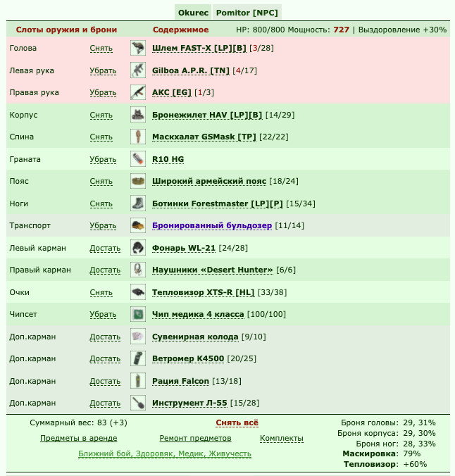Click the Рация Falcon radio icon

click(x=138, y=381)
